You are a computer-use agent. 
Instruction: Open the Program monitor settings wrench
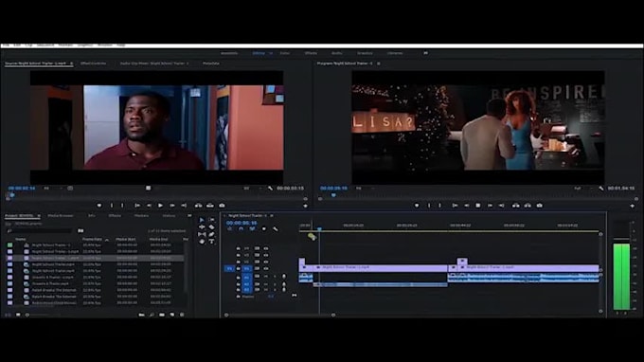(600, 189)
